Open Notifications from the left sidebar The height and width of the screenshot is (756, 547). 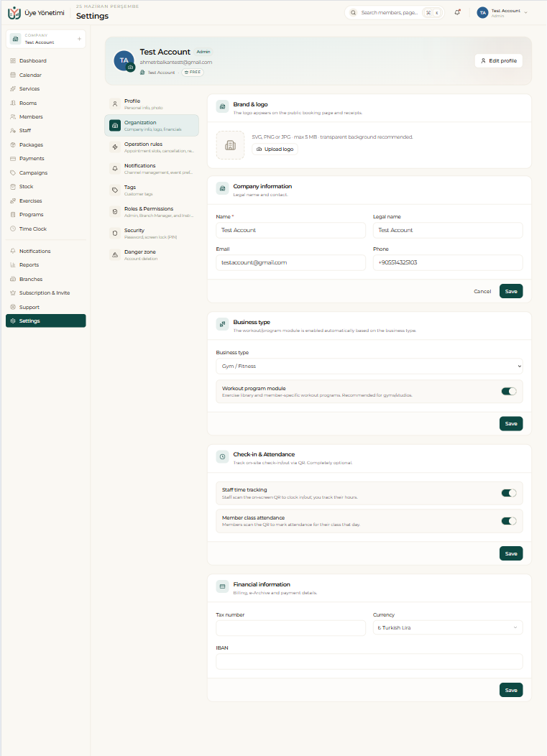pos(46,252)
